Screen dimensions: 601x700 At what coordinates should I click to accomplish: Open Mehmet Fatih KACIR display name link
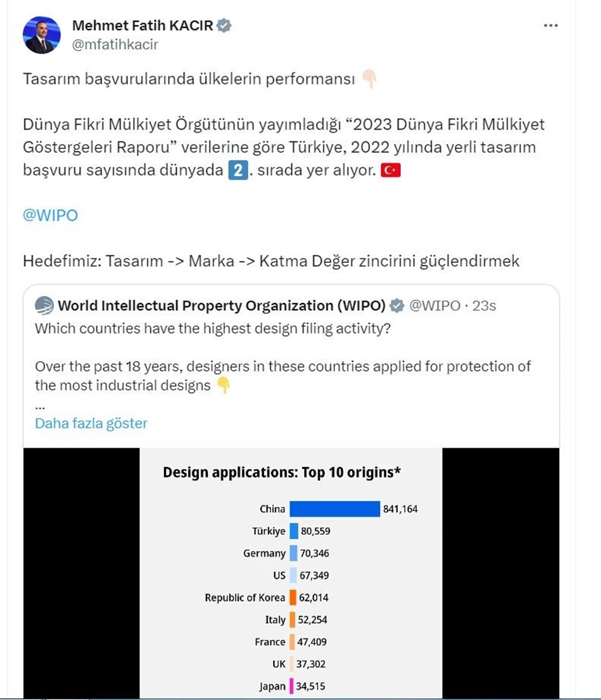click(143, 26)
